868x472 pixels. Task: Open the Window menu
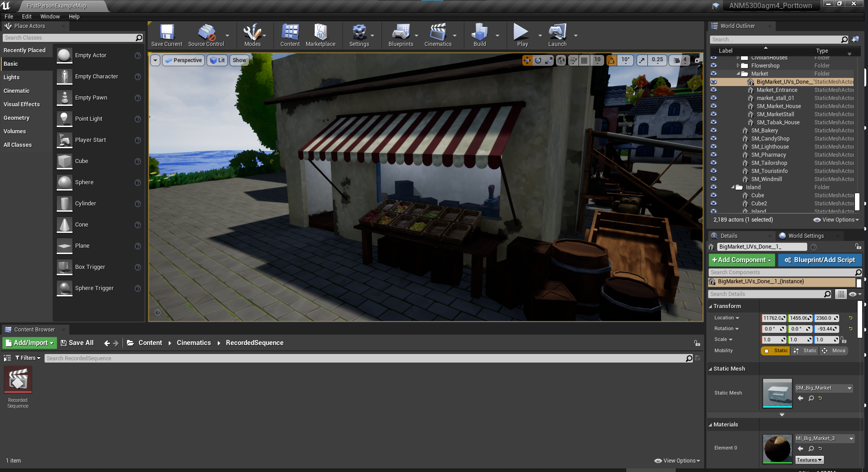[x=50, y=17]
